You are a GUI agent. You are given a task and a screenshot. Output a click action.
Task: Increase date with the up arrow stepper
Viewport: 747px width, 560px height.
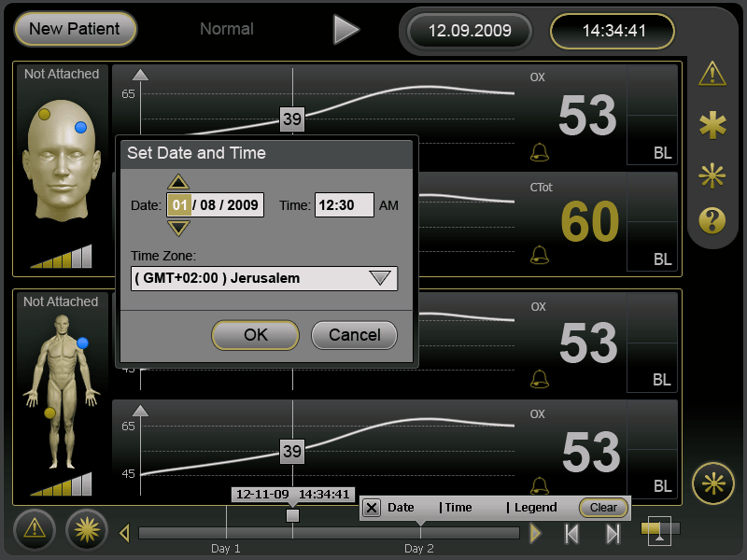(x=178, y=182)
